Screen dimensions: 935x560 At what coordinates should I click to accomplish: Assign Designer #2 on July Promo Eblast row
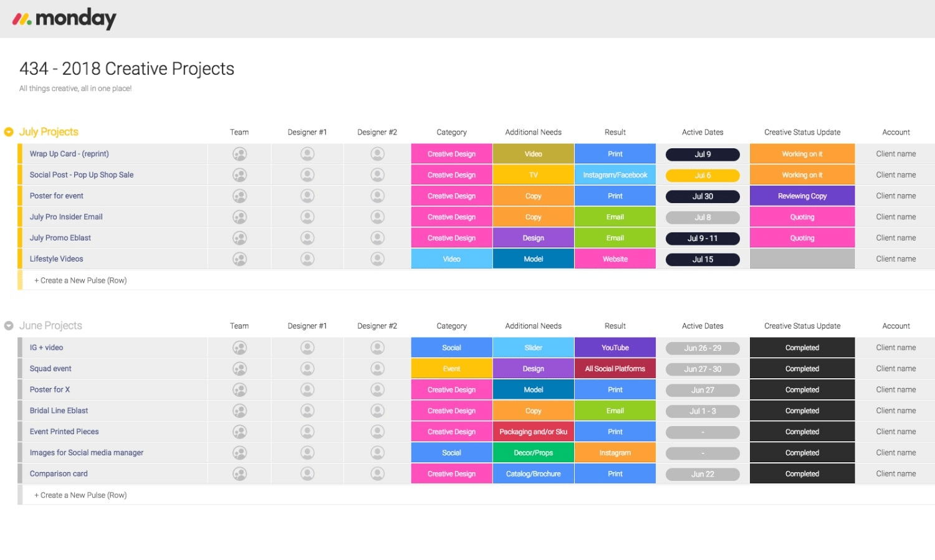coord(377,238)
